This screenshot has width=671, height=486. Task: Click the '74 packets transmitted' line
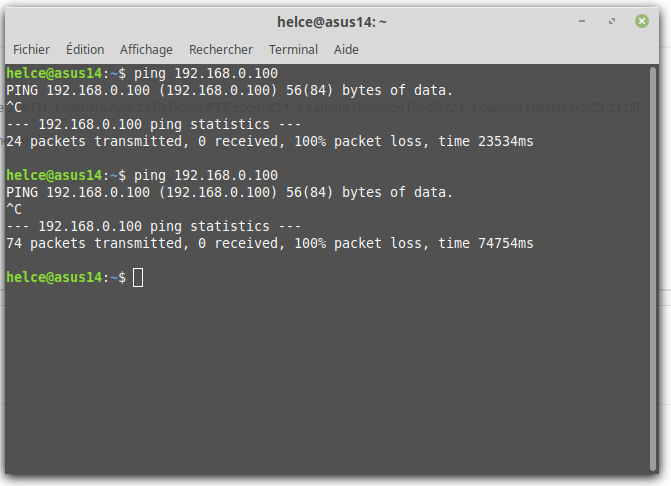(270, 243)
